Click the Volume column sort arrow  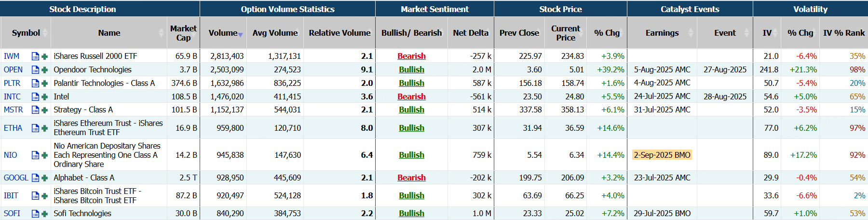240,34
